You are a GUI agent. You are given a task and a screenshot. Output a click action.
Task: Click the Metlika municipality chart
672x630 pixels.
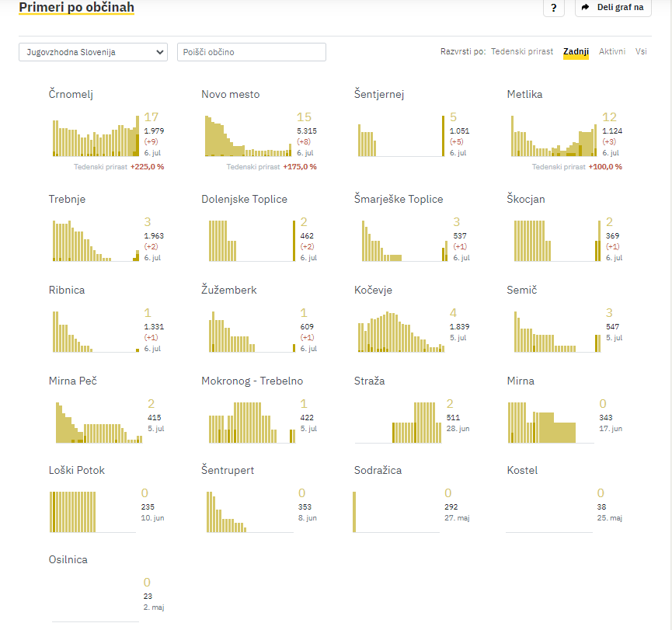point(554,136)
